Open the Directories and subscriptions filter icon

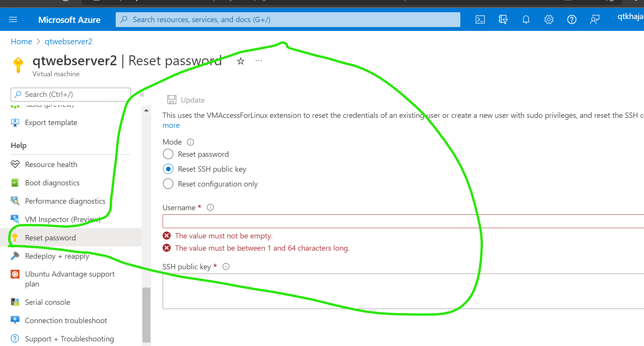(x=503, y=19)
